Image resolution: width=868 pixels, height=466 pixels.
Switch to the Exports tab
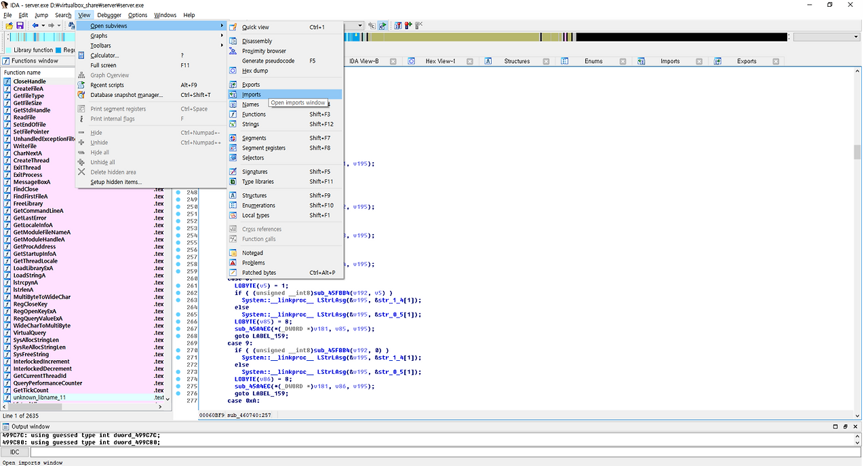(747, 61)
